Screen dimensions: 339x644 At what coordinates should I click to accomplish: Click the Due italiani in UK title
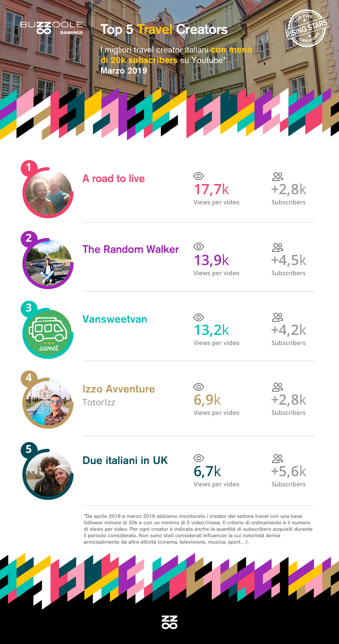point(125,460)
